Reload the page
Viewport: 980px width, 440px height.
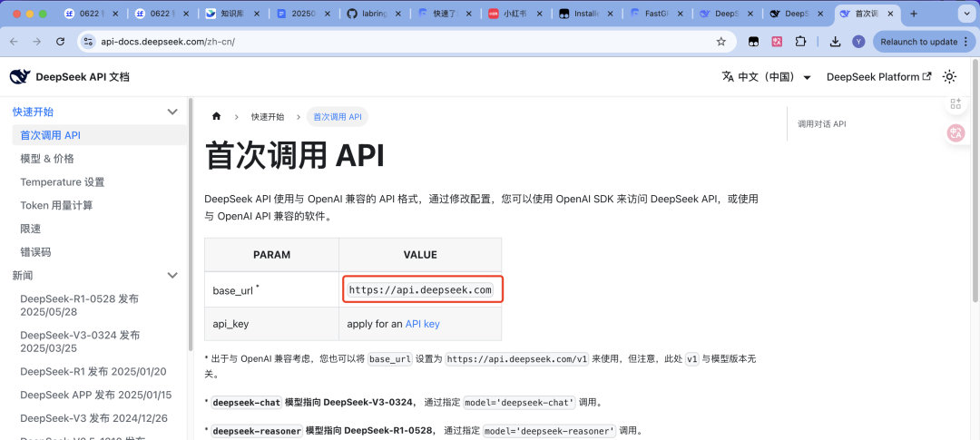[x=60, y=42]
